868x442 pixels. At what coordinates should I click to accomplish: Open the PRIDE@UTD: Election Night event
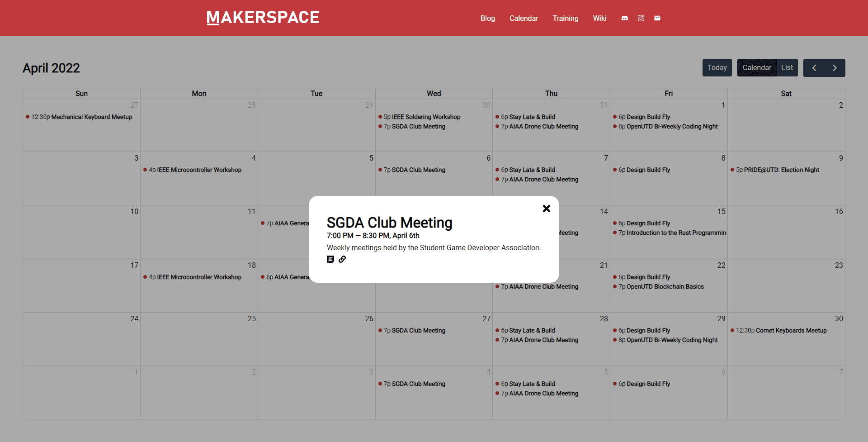pyautogui.click(x=778, y=170)
